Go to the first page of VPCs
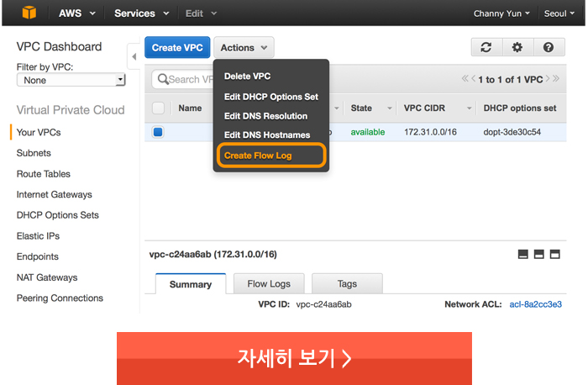 (x=465, y=78)
